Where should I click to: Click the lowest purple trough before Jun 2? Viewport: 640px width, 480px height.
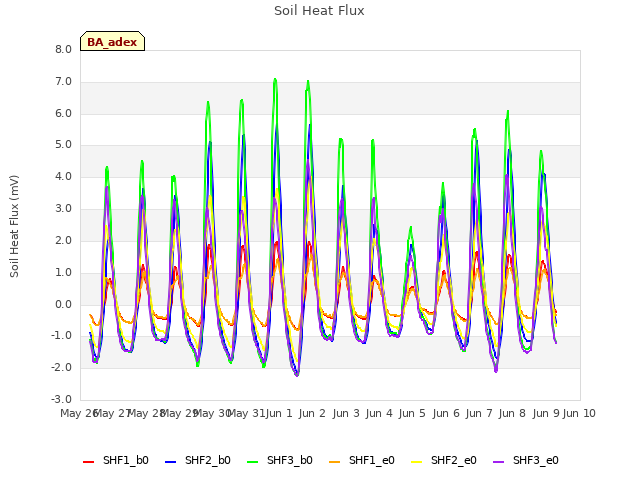(297, 375)
